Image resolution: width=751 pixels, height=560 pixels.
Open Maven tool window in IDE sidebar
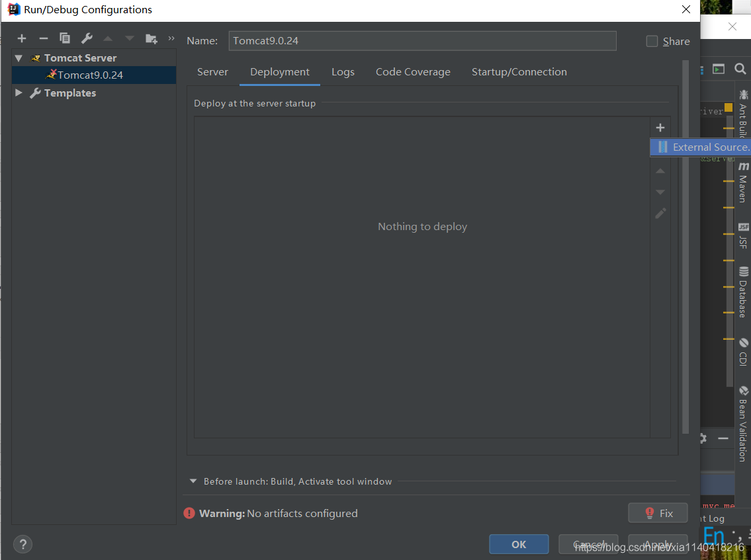[x=743, y=182]
